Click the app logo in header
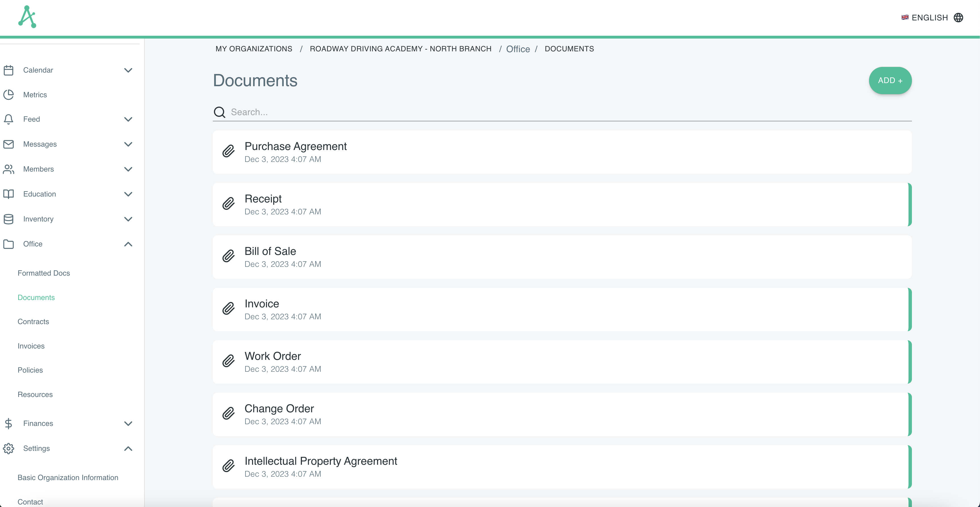 pyautogui.click(x=27, y=17)
